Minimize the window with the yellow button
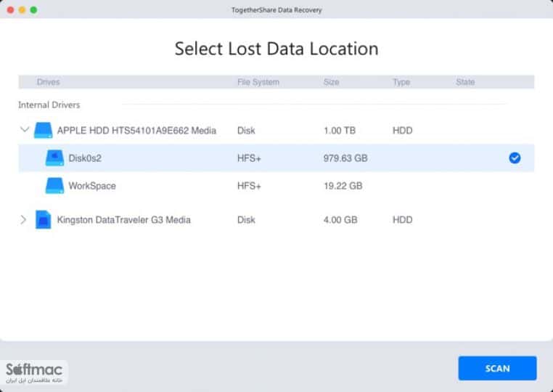553x392 pixels. click(22, 10)
